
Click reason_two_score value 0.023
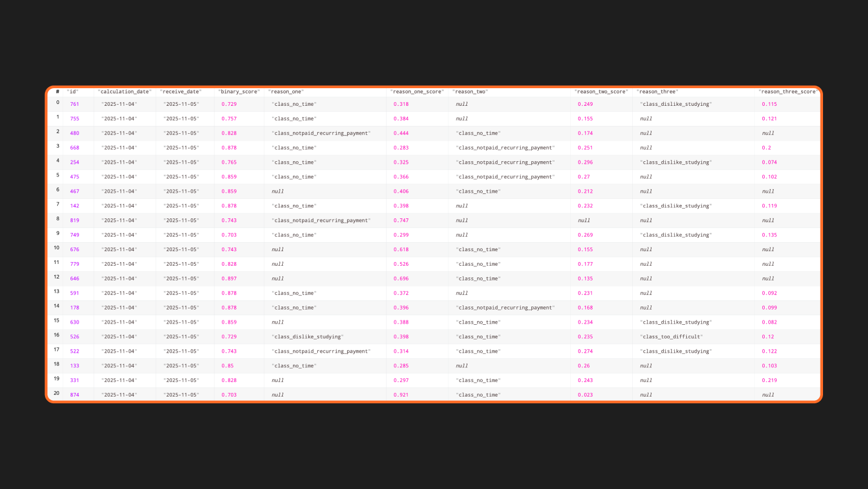point(585,395)
